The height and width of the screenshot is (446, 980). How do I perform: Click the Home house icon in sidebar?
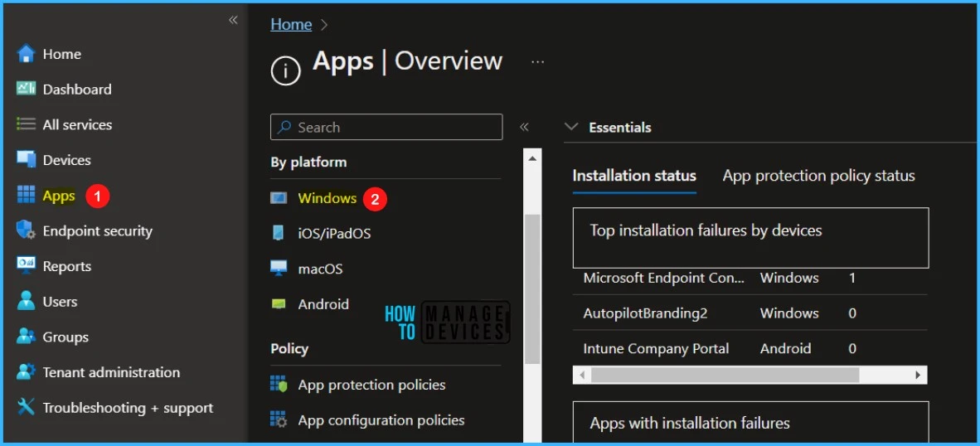[x=27, y=54]
